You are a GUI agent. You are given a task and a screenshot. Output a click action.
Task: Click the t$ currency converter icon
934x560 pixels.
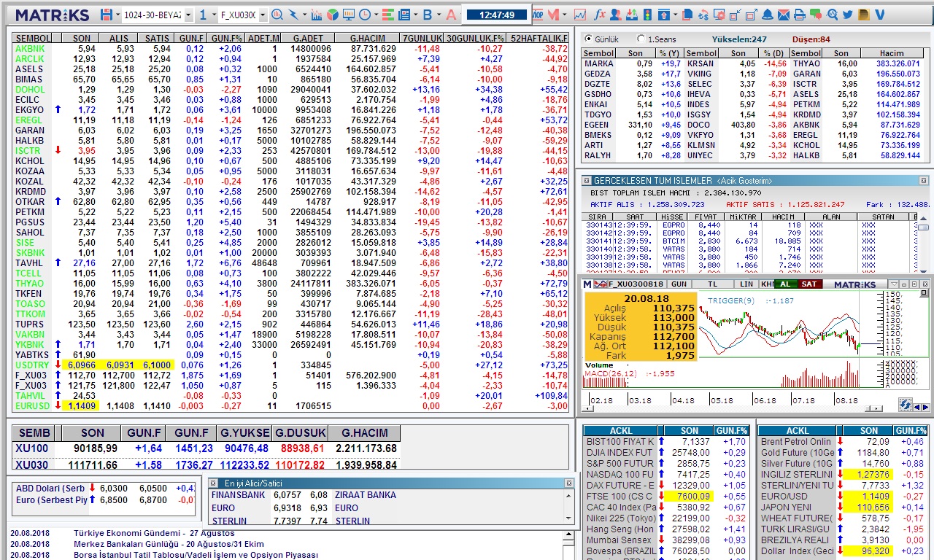703,15
